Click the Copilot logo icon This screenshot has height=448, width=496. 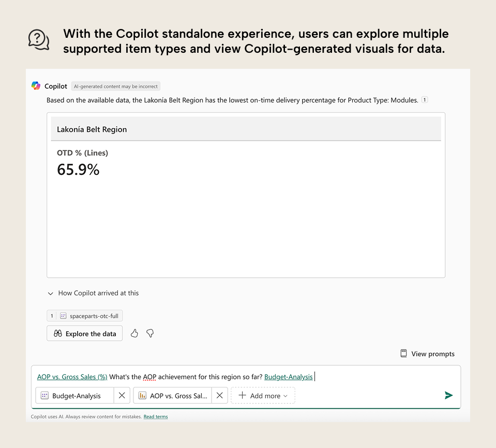[35, 86]
